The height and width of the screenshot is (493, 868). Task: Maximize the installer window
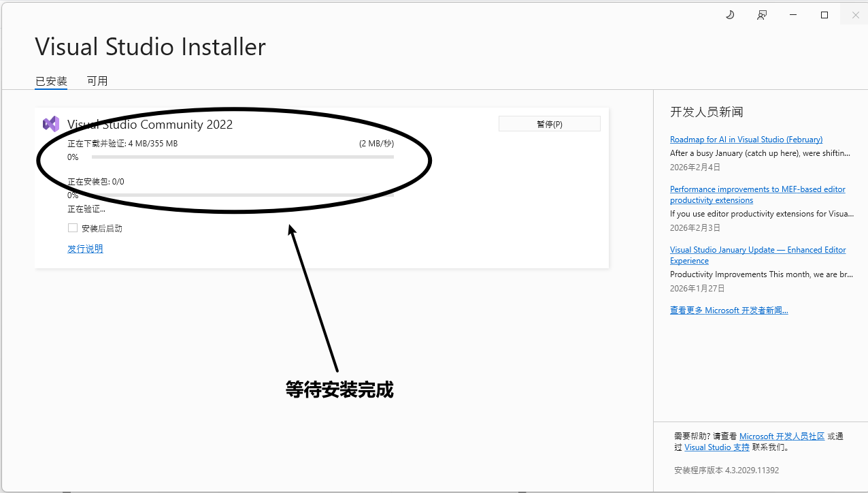[x=824, y=15]
